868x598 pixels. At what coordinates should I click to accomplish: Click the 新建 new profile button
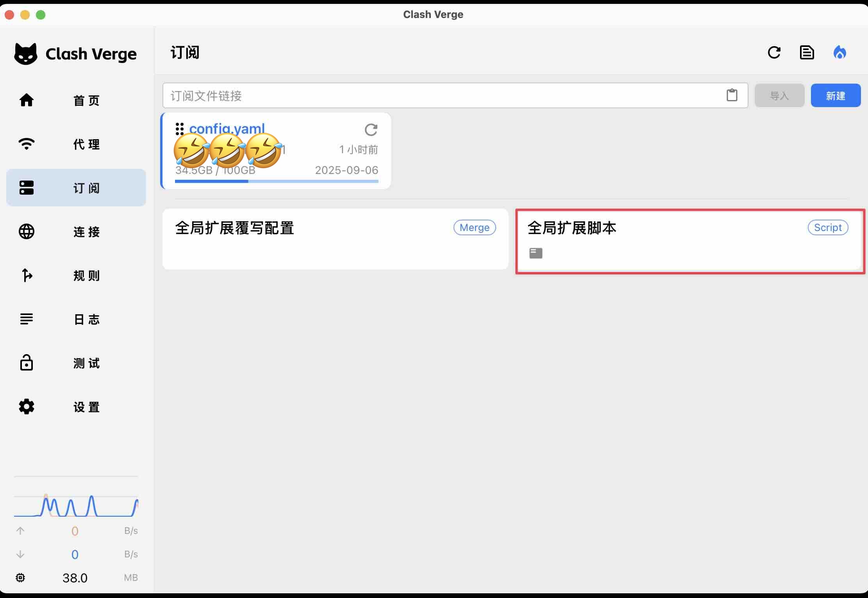tap(836, 95)
